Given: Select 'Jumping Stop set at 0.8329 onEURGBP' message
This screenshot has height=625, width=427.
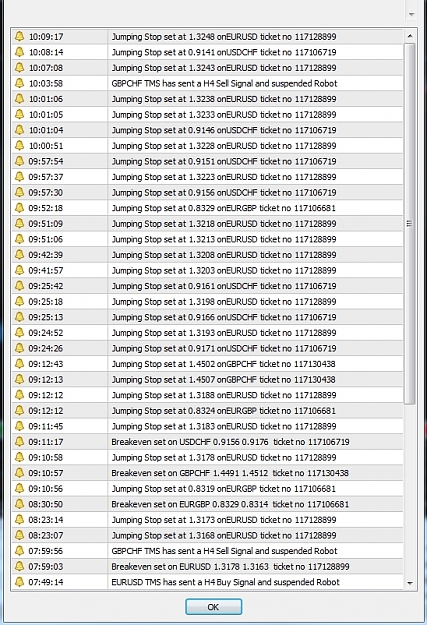Looking at the screenshot, I should click(x=223, y=208).
